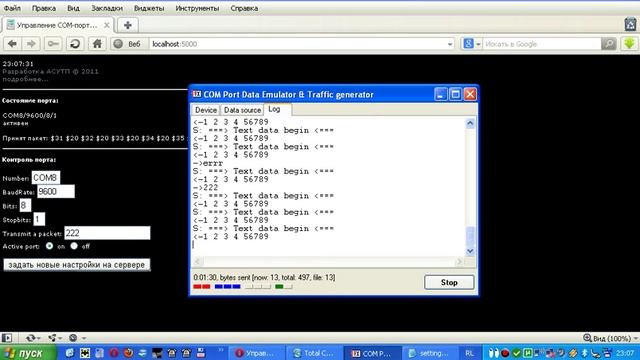Select the Active port off radio button

coord(74,246)
